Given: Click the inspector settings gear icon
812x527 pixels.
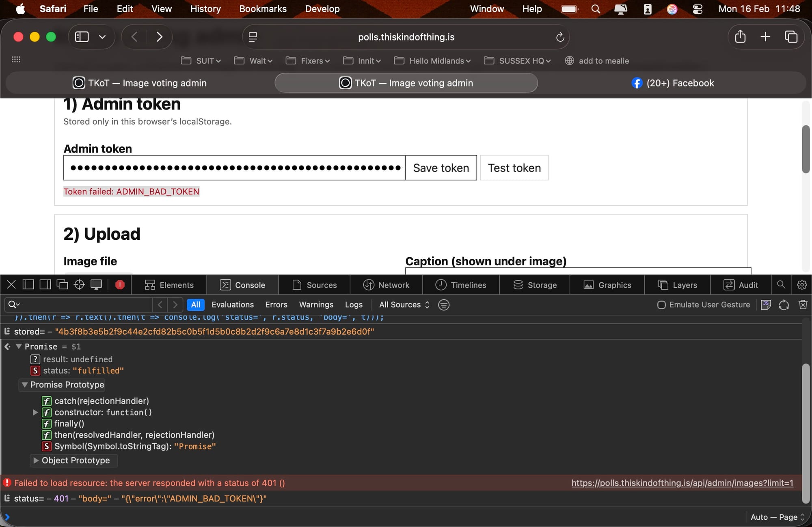Looking at the screenshot, I should tap(801, 285).
